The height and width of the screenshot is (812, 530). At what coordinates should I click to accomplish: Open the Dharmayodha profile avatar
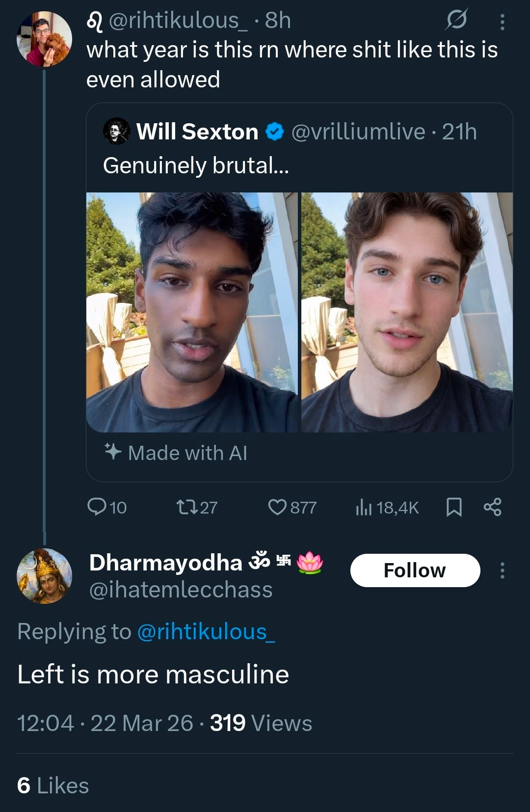[44, 576]
